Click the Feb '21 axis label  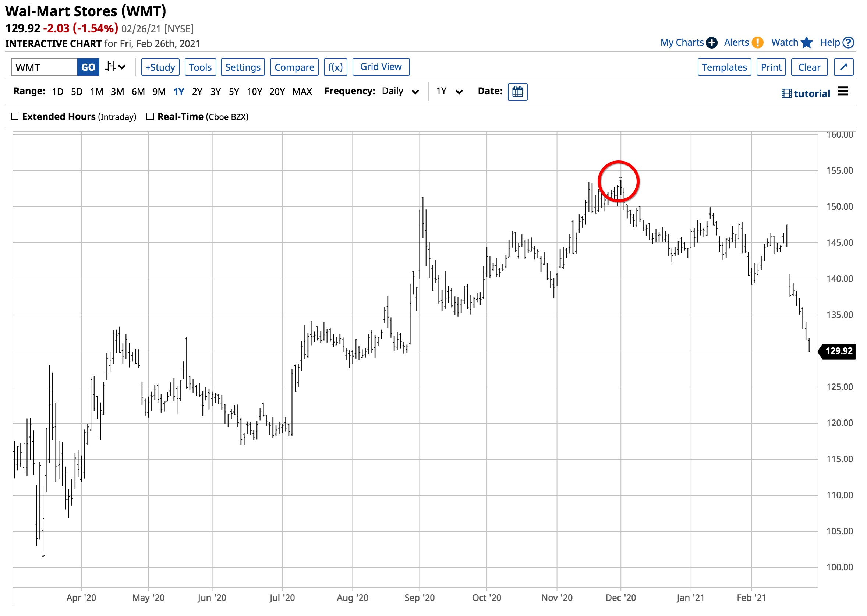(751, 598)
